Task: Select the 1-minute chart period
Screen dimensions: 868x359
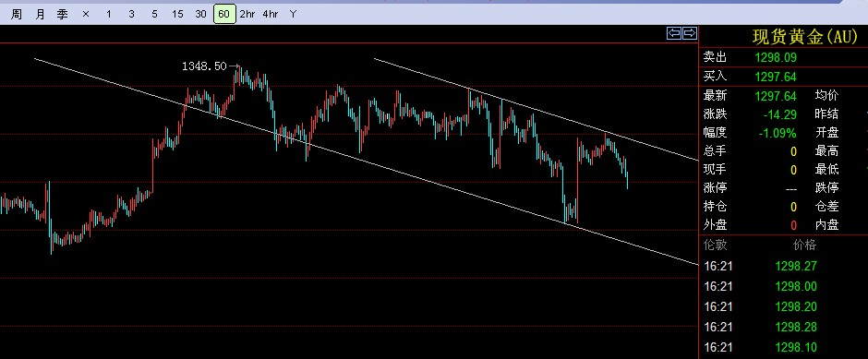Action: pos(109,15)
